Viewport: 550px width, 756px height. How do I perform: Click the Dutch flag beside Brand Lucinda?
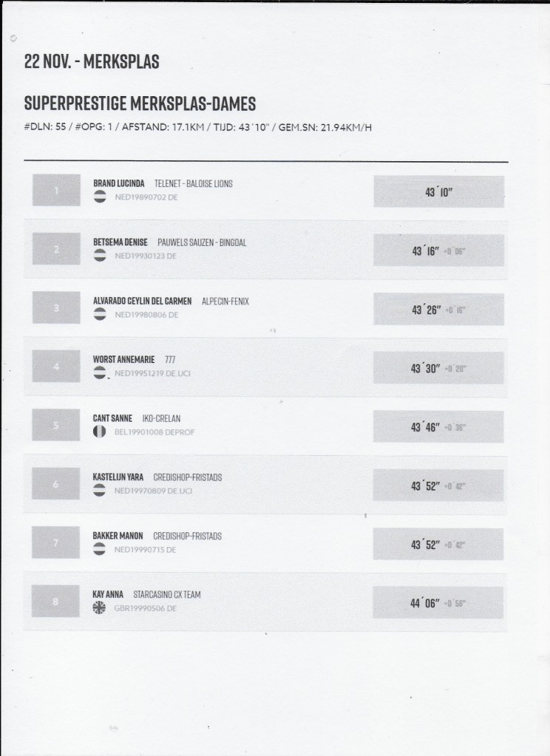(x=100, y=197)
